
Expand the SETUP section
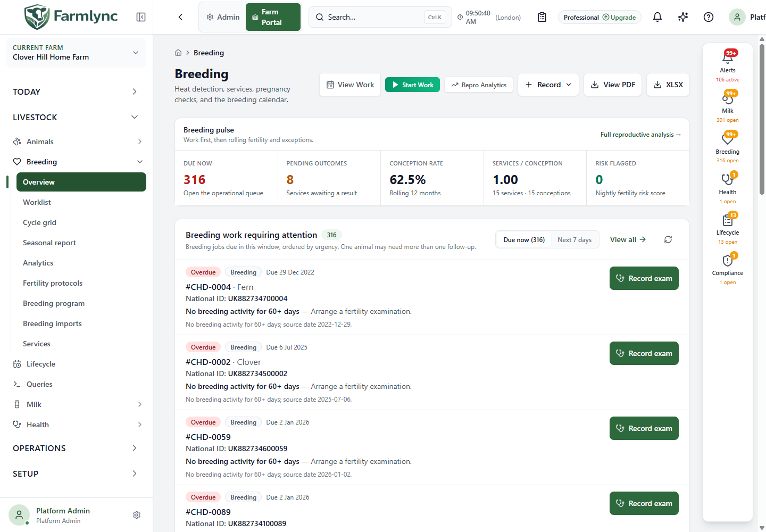tap(76, 473)
